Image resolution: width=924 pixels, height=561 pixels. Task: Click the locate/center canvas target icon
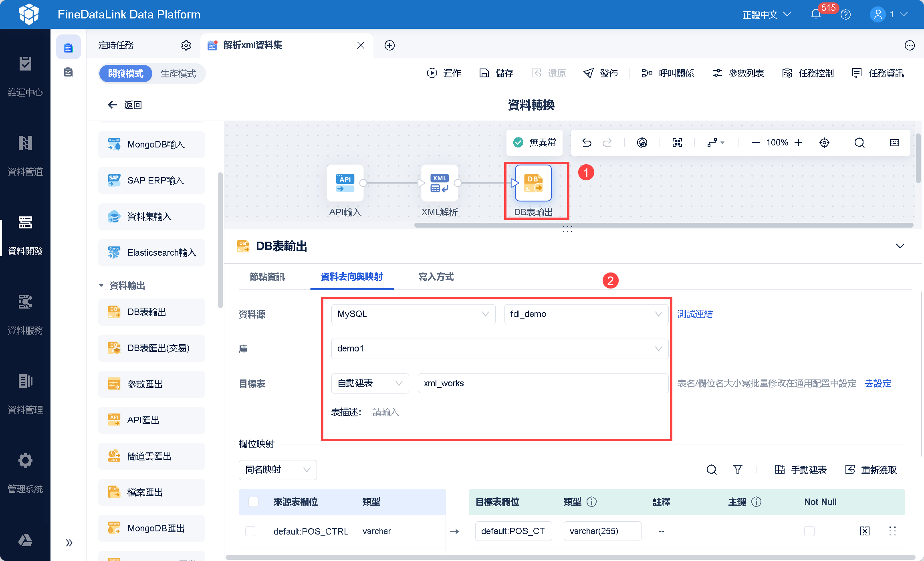824,143
